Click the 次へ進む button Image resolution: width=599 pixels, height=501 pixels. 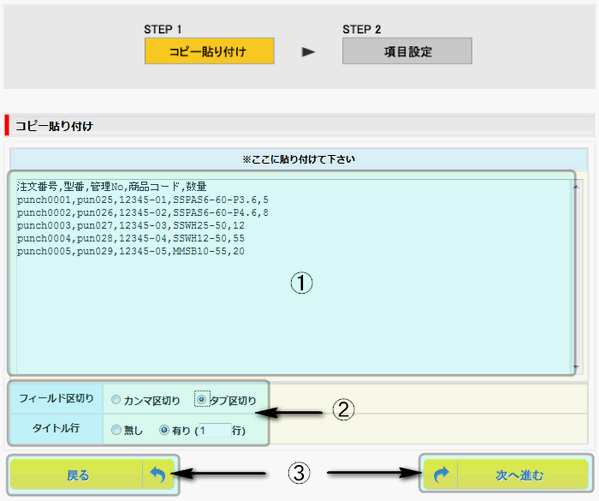506,475
